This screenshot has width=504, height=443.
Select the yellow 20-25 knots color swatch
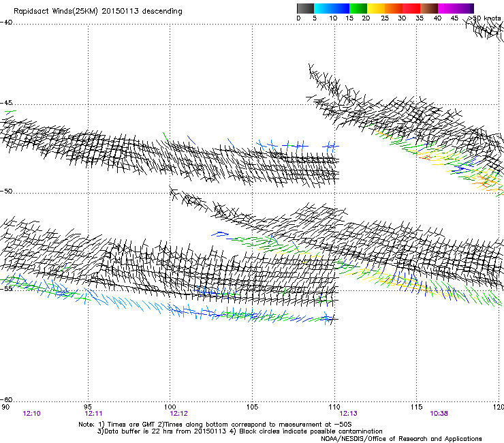pos(376,8)
